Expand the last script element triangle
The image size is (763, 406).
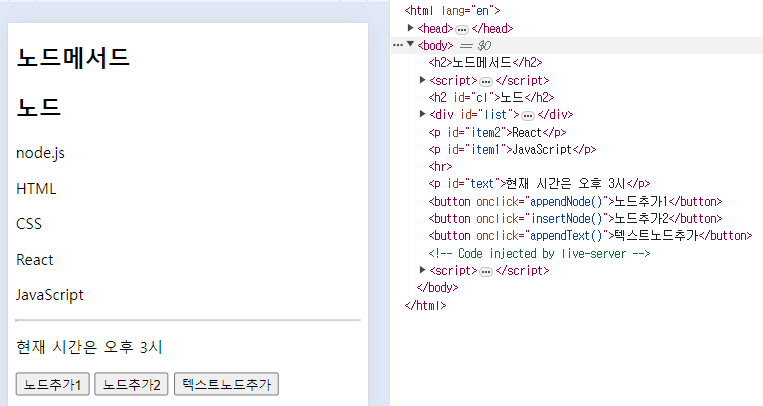tap(422, 270)
